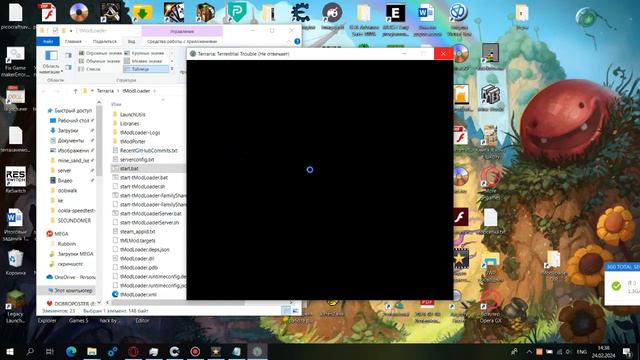
Task: Switch Explorer to large-icons view in status bar
Action: [x=296, y=311]
